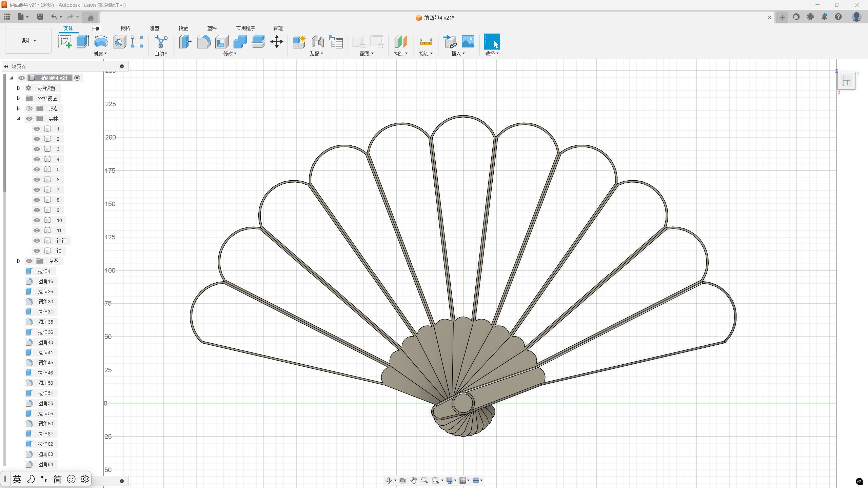Screen dimensions: 868x488
Task: Show the 原点 folder via its eye icon
Action: pyautogui.click(x=29, y=108)
